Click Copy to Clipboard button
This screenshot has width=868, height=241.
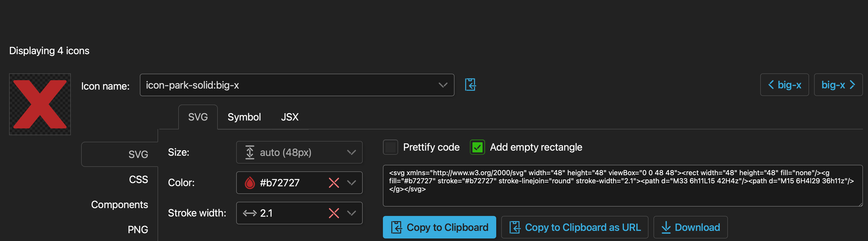(439, 227)
